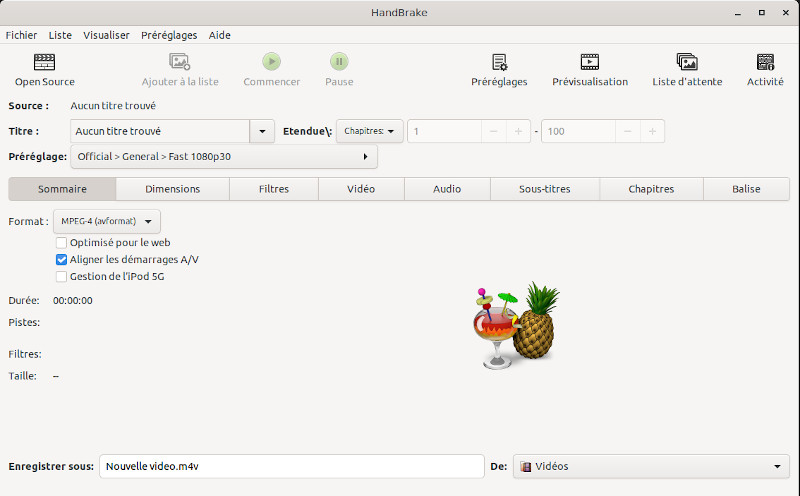Viewport: 800px width, 496px height.
Task: Open the Préréglages presets icon
Action: (x=499, y=62)
